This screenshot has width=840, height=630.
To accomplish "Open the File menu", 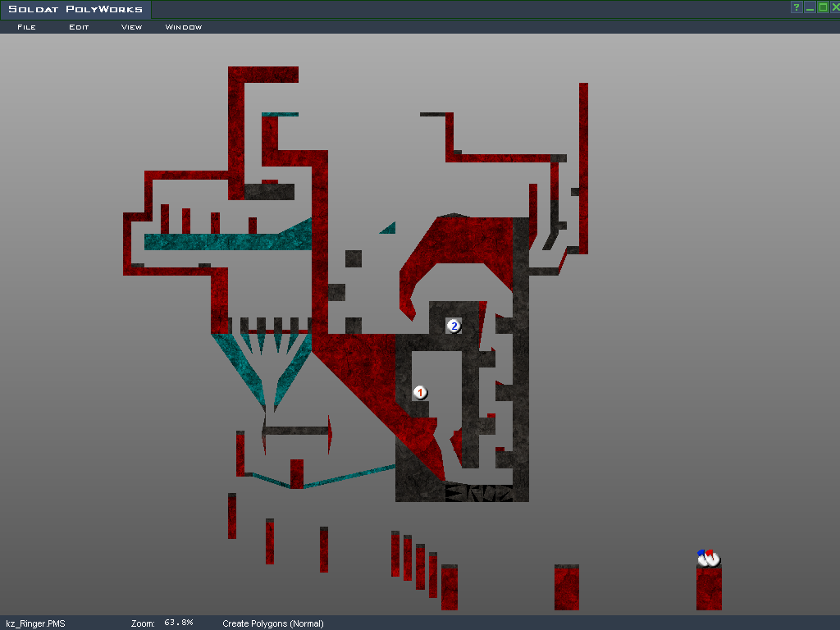I will tap(26, 27).
